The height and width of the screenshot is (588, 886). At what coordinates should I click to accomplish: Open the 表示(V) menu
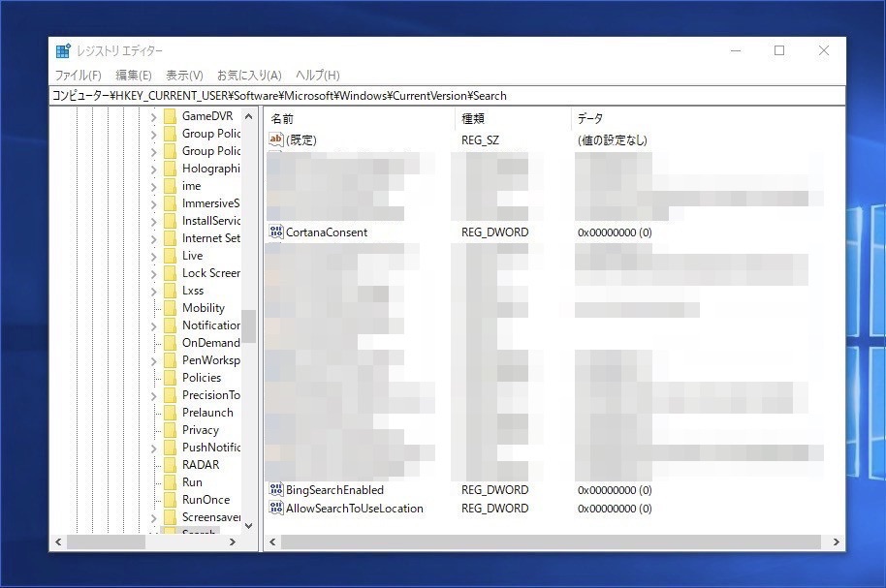[x=184, y=76]
